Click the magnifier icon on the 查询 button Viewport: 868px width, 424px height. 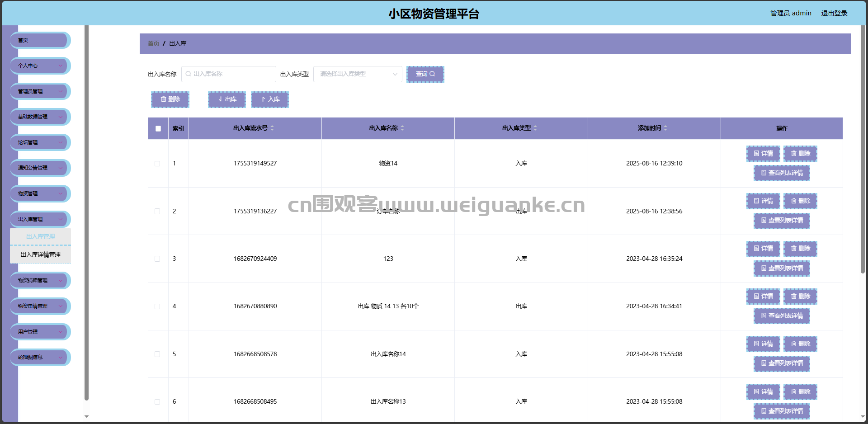(x=432, y=74)
